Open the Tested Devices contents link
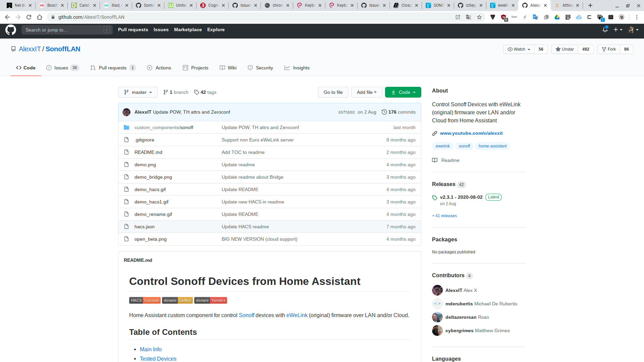644x362 pixels. click(x=158, y=359)
